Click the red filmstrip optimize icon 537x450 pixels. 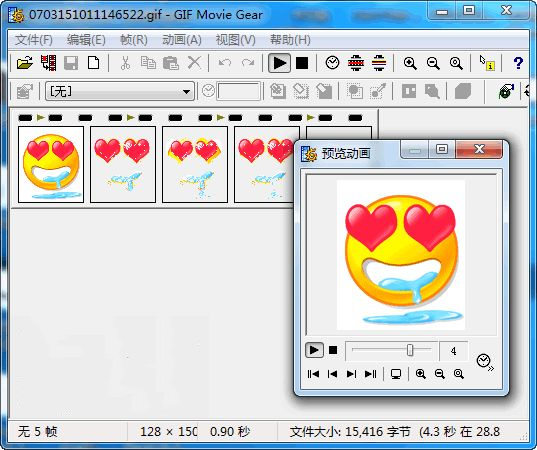[355, 63]
